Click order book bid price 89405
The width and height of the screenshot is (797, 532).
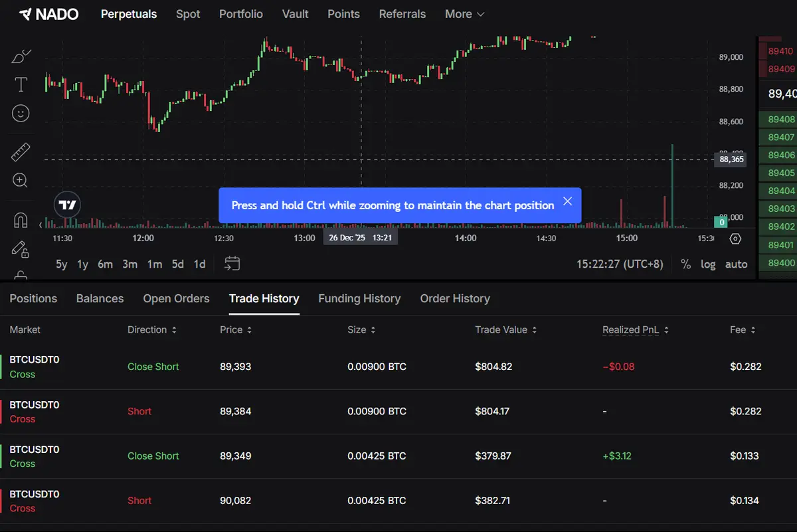[781, 173]
